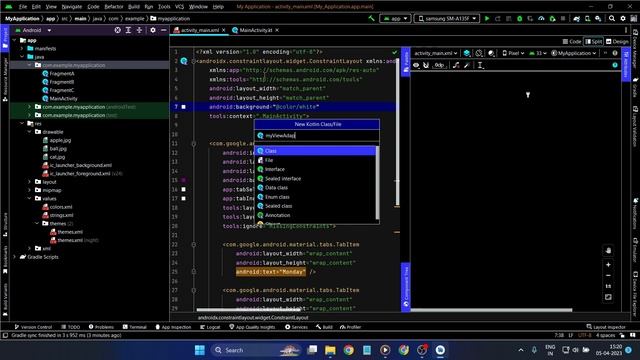Open the Layout Inspector tool window

coord(606,327)
